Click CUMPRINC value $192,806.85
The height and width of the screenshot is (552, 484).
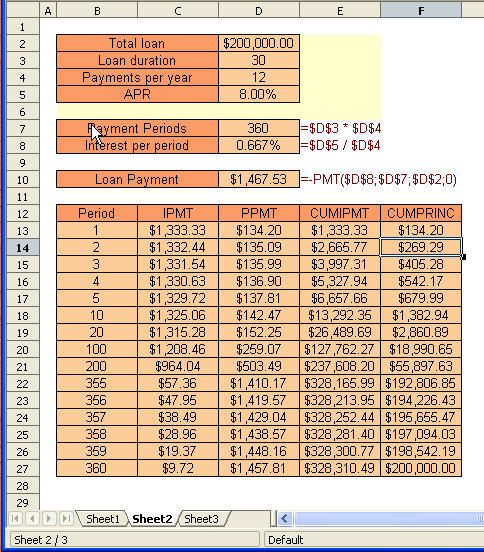click(x=421, y=383)
